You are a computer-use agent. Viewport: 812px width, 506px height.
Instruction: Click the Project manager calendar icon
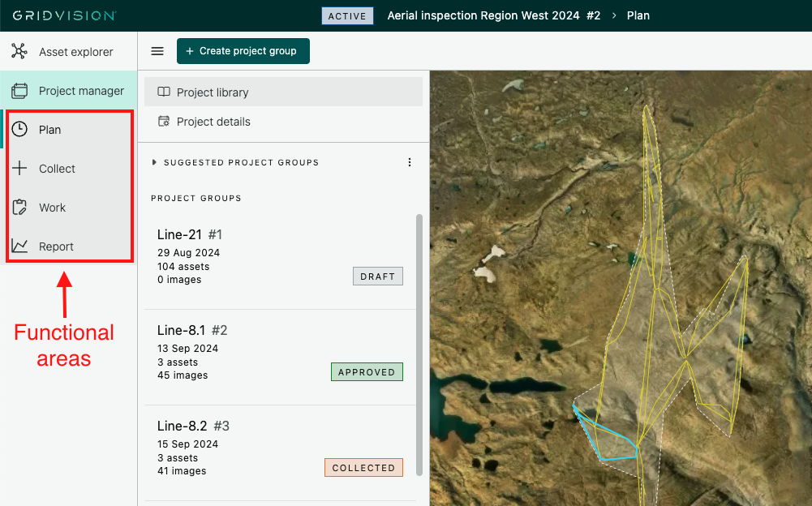pos(19,91)
